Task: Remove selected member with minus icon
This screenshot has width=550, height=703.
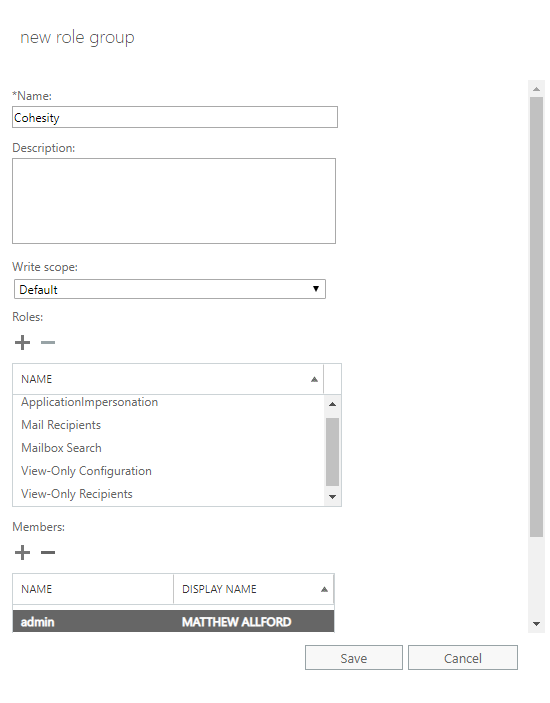Action: pos(48,552)
